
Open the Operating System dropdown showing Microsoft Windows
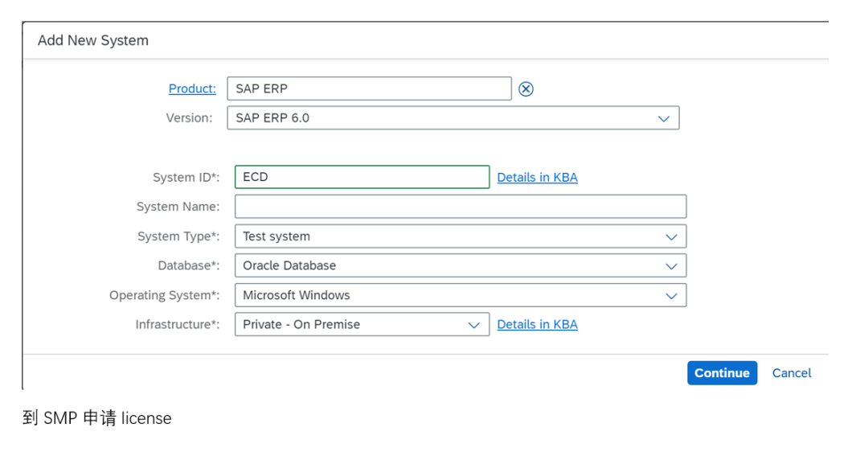click(461, 295)
